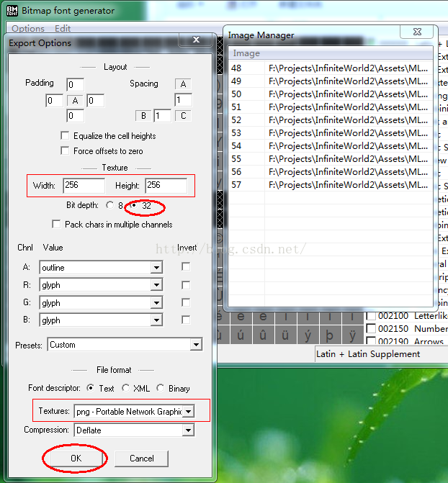Viewport: 448px width, 483px height.
Task: Click the right Padding input field
Action: tap(96, 101)
